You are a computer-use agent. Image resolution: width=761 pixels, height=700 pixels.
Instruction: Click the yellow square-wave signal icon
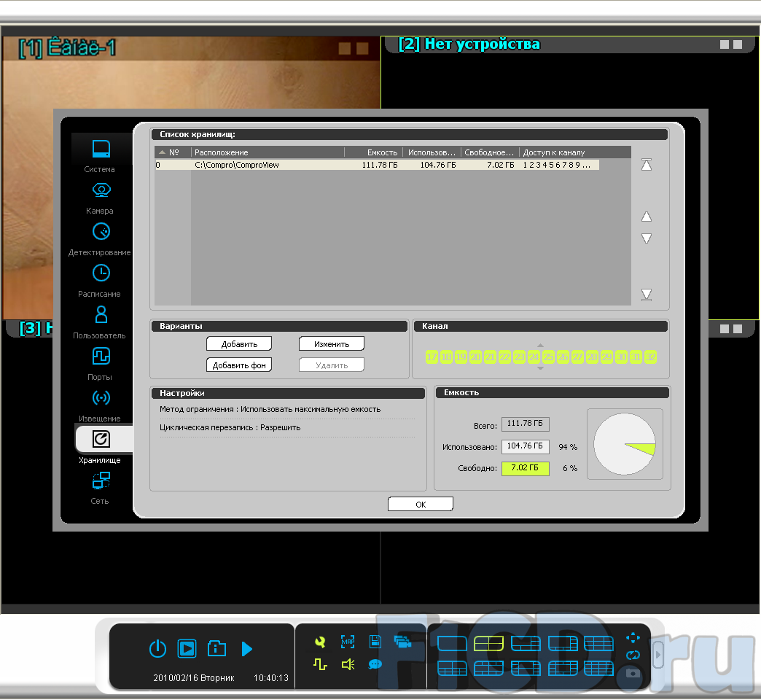[320, 664]
